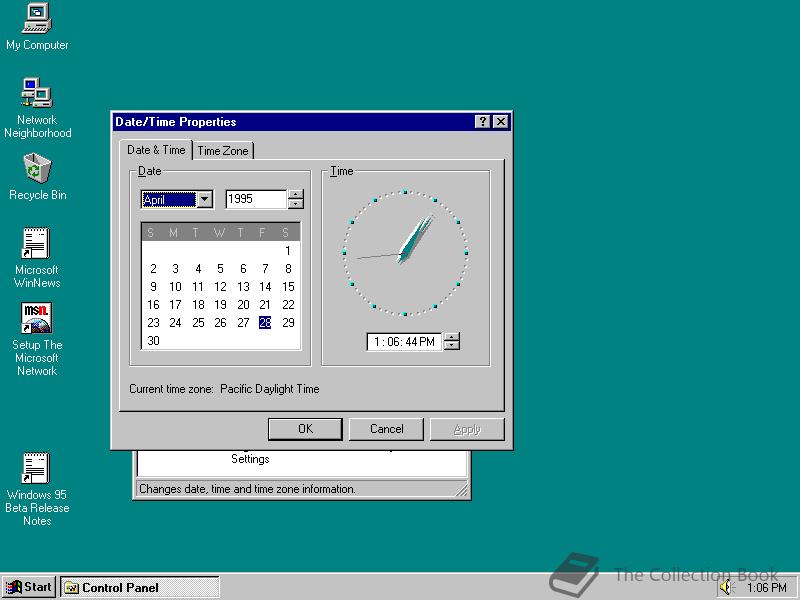Click the OK button
Screen dimensions: 800x600
[x=305, y=429]
